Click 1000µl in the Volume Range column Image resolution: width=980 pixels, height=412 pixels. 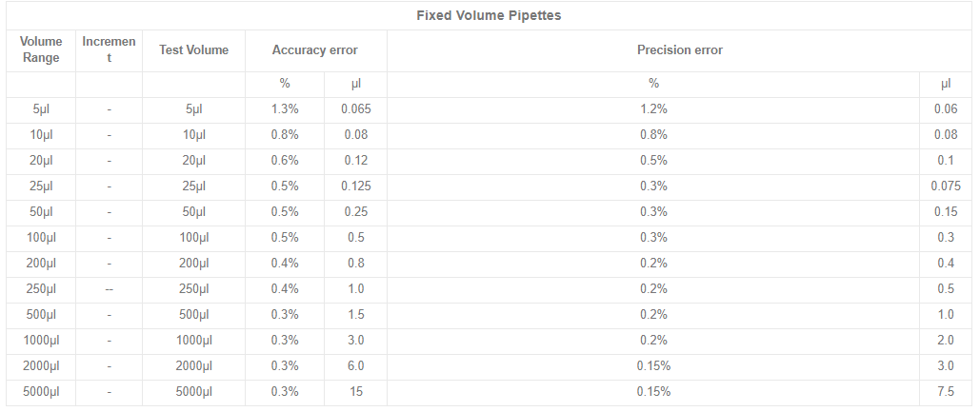tap(40, 341)
